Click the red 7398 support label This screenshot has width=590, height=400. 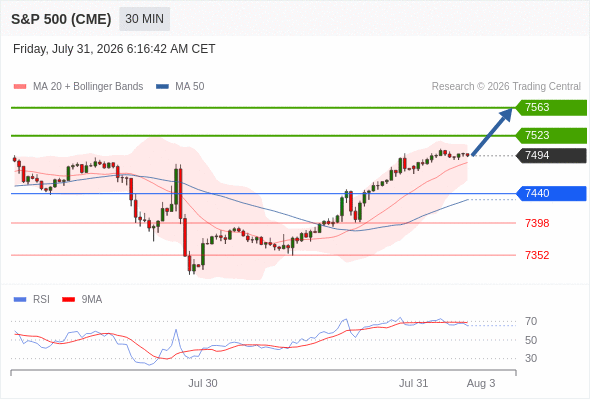(x=537, y=223)
